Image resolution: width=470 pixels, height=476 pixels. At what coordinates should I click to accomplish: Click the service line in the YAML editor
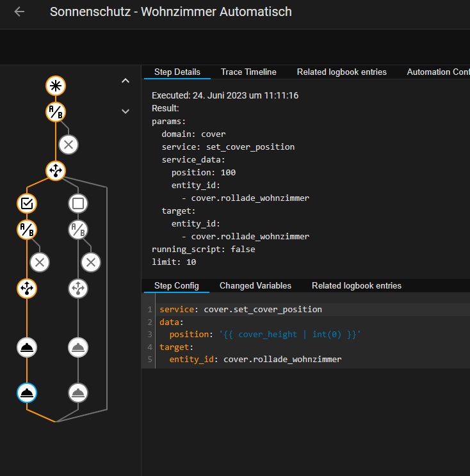(x=241, y=310)
